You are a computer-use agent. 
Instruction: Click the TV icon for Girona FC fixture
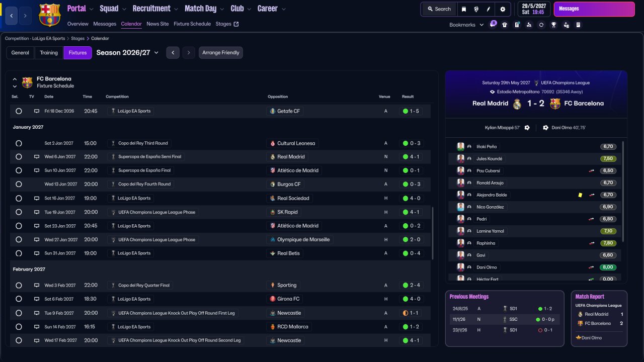click(37, 299)
